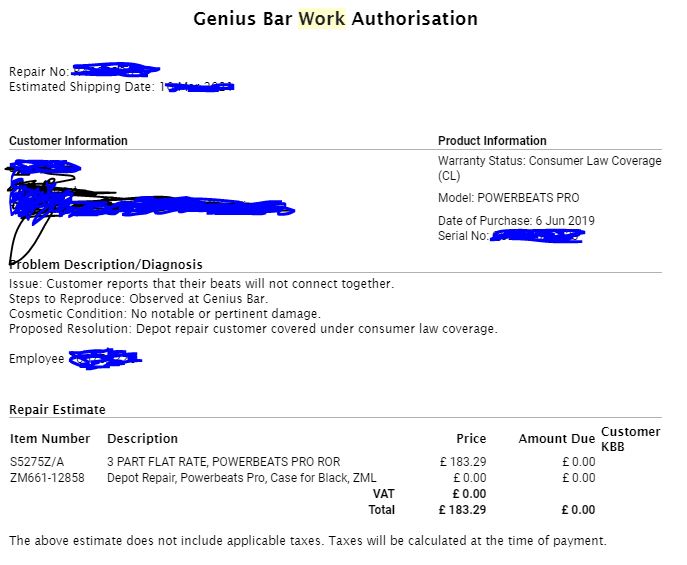Click the Issue line about beats not connecting

202,284
